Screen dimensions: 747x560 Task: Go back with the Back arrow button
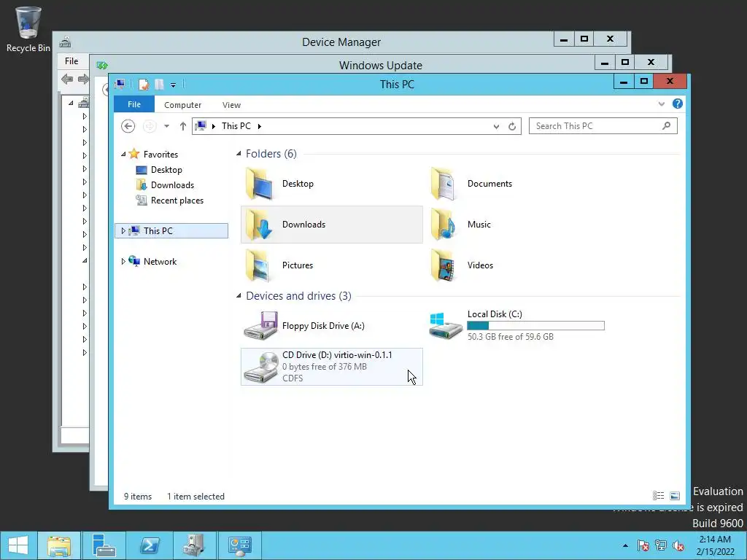(128, 126)
